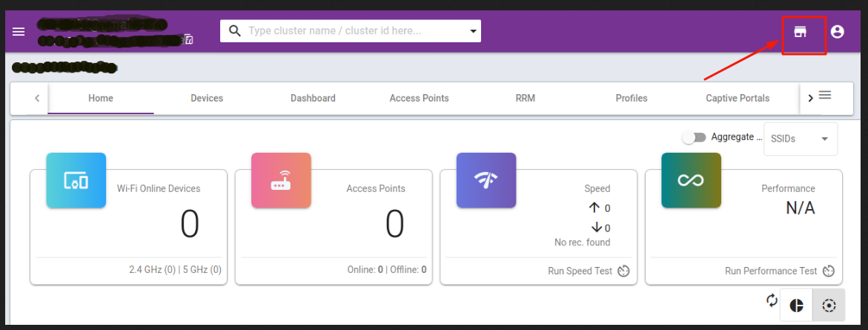
Task: Click the 'Speed' card label
Action: click(597, 188)
